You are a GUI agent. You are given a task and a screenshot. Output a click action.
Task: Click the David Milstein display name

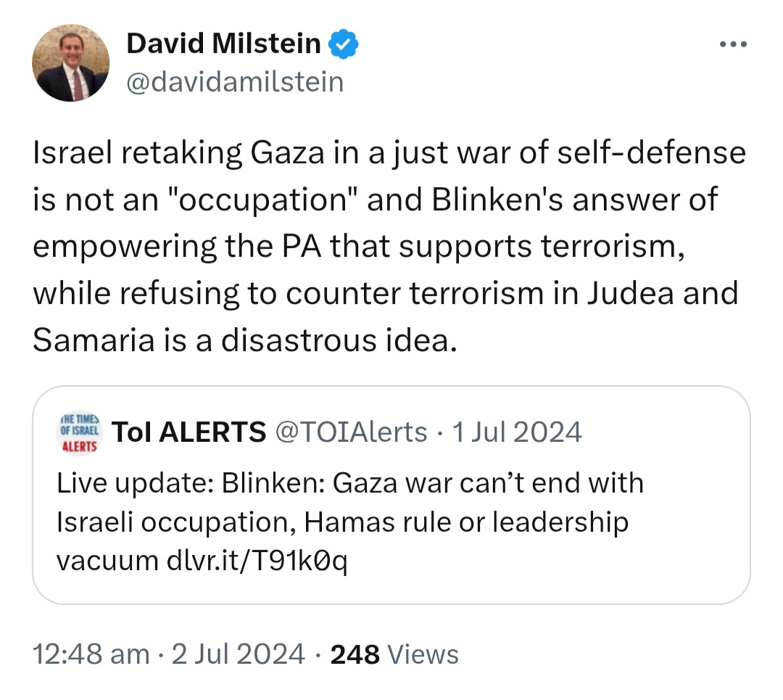click(x=223, y=44)
